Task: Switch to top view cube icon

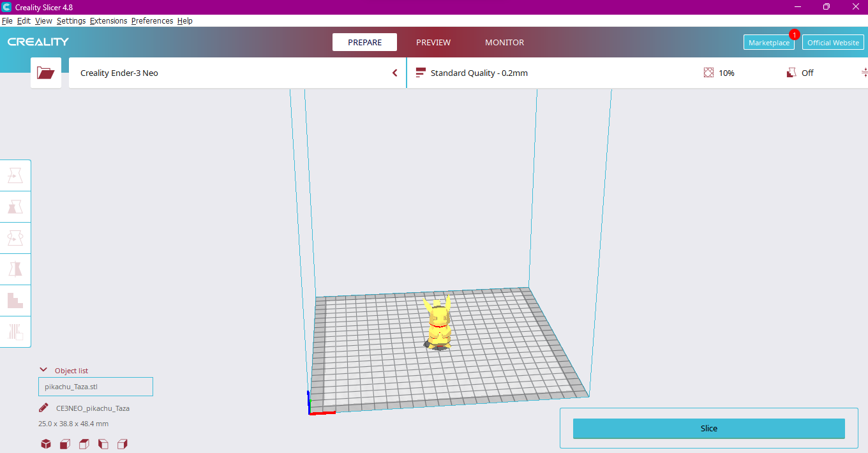Action: pyautogui.click(x=84, y=444)
